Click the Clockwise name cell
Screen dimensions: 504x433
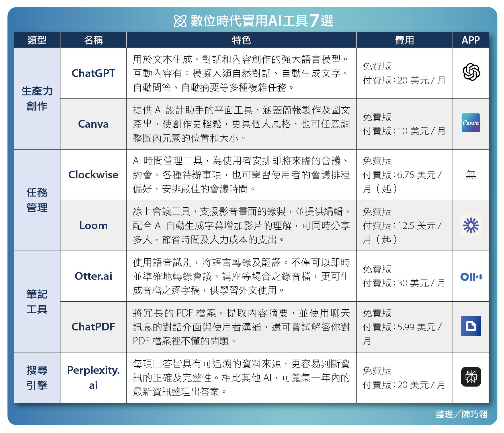pyautogui.click(x=93, y=175)
